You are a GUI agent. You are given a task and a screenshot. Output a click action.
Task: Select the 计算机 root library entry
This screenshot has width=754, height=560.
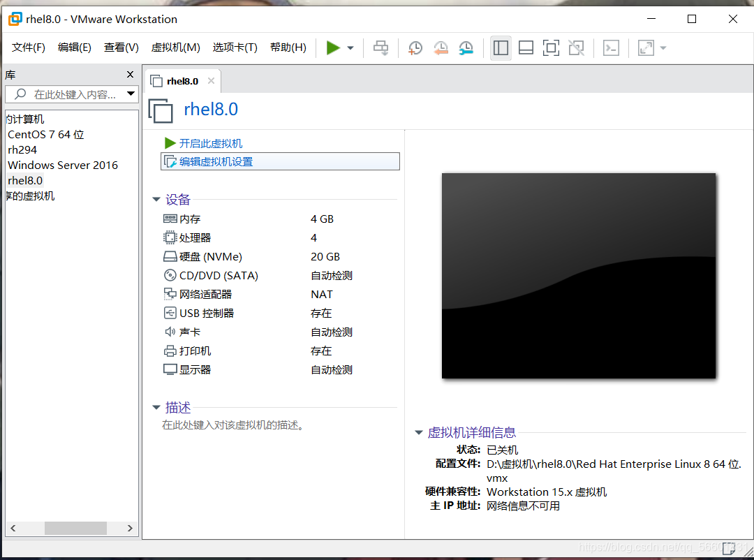click(25, 119)
